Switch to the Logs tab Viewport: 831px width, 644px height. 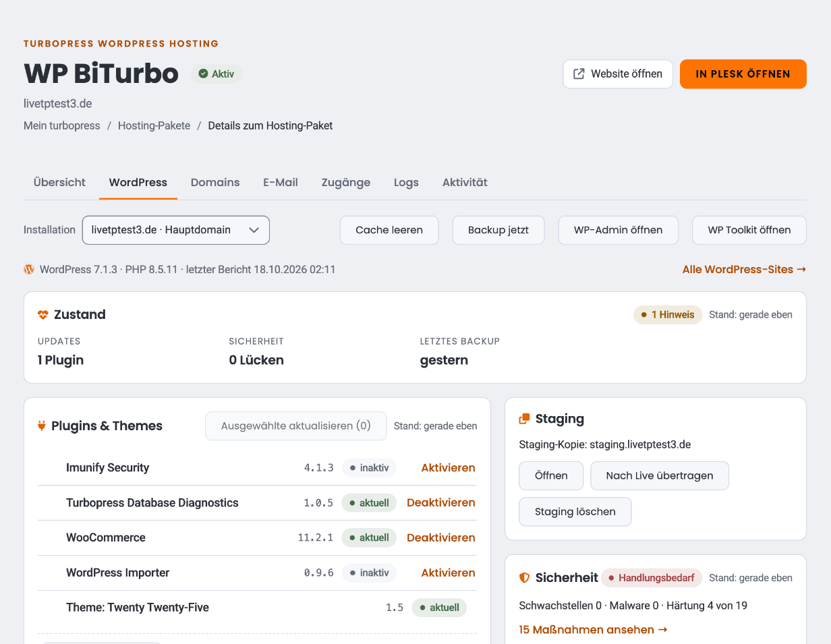pos(406,182)
